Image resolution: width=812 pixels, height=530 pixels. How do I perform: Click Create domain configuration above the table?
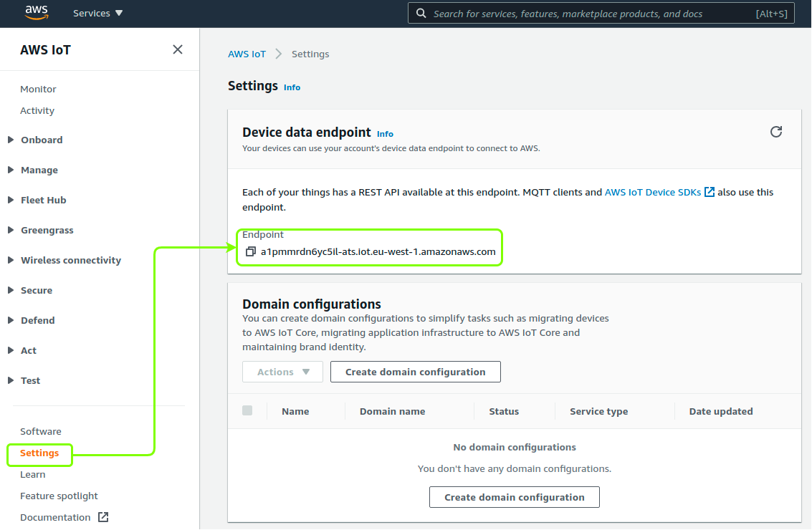[x=416, y=372]
